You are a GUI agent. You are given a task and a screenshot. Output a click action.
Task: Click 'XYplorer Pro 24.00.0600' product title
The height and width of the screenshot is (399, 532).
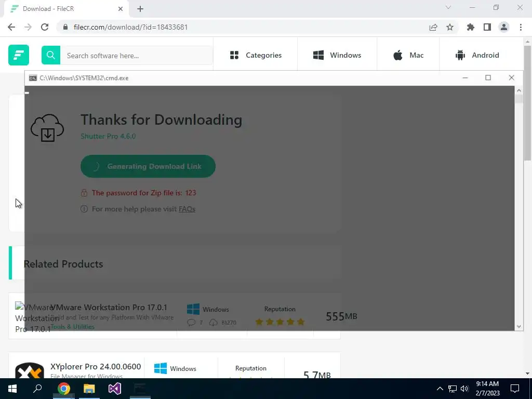point(96,366)
